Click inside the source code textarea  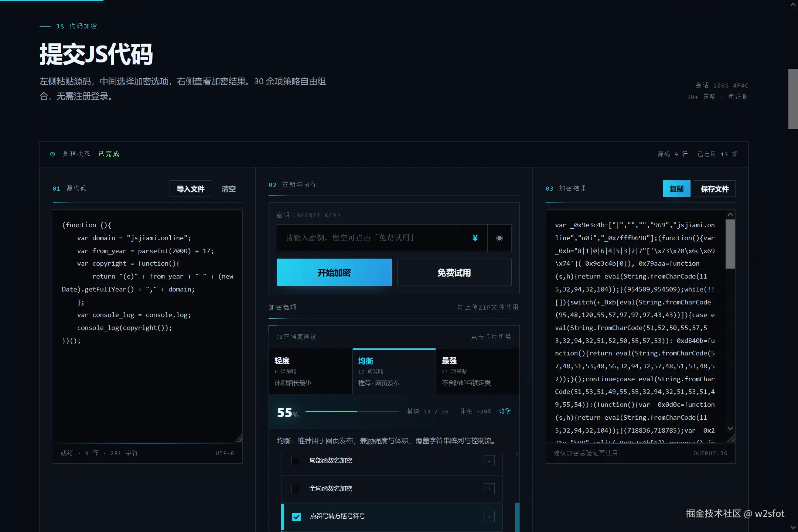148,326
